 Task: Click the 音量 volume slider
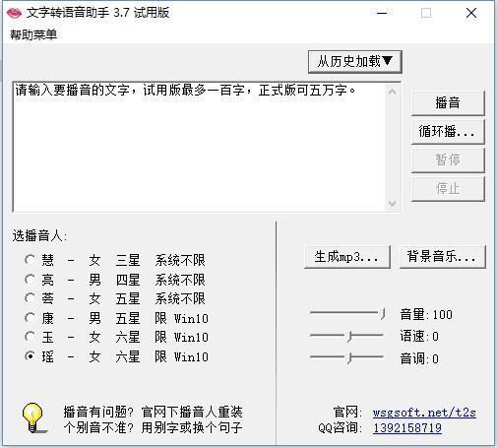(347, 313)
